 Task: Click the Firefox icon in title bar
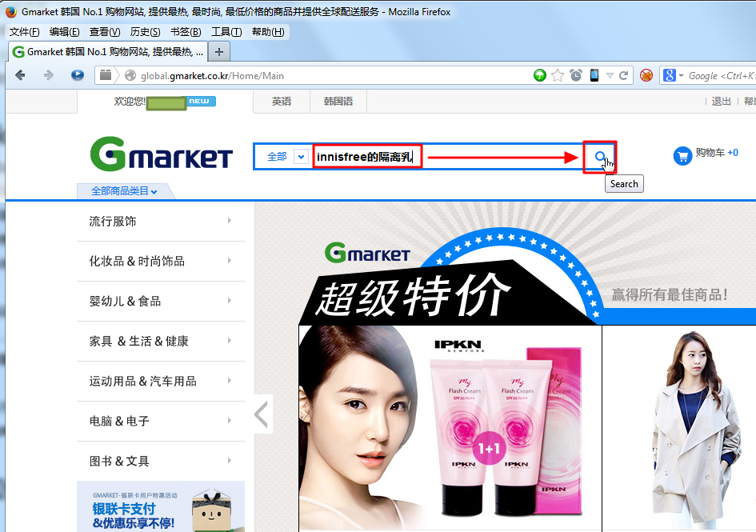click(10, 11)
